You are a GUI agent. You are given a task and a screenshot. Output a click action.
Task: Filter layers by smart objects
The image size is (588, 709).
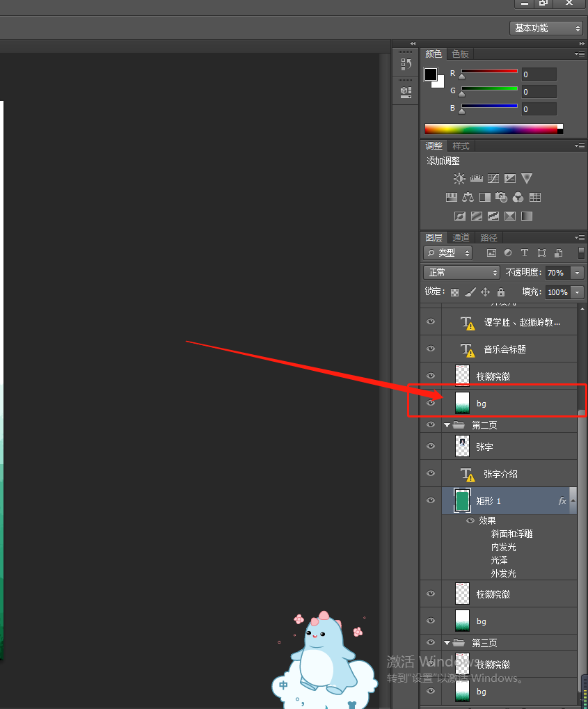[559, 253]
